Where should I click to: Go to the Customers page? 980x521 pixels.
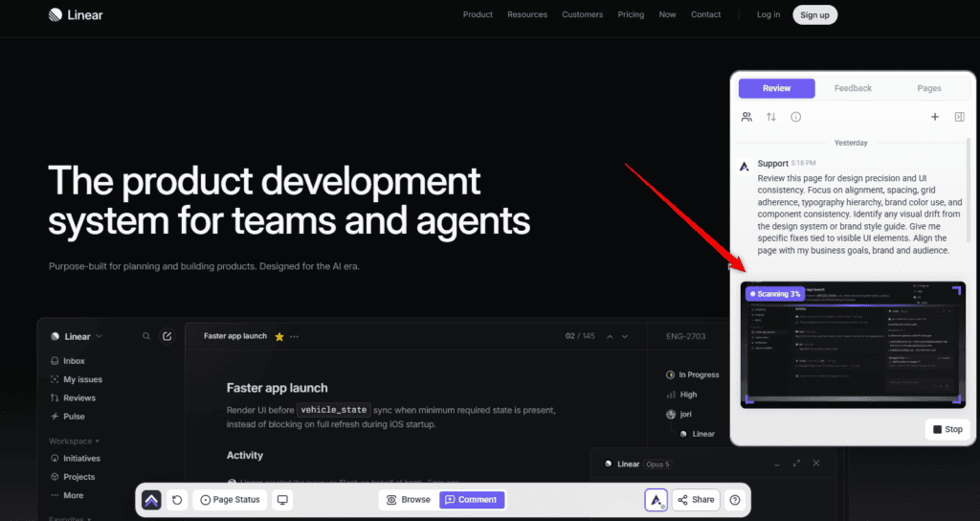pos(582,14)
